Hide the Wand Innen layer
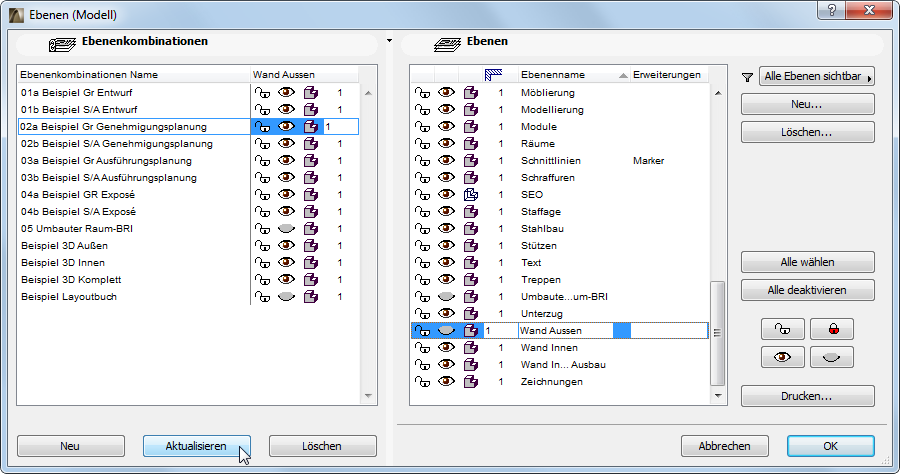Image resolution: width=900 pixels, height=474 pixels. click(x=447, y=348)
